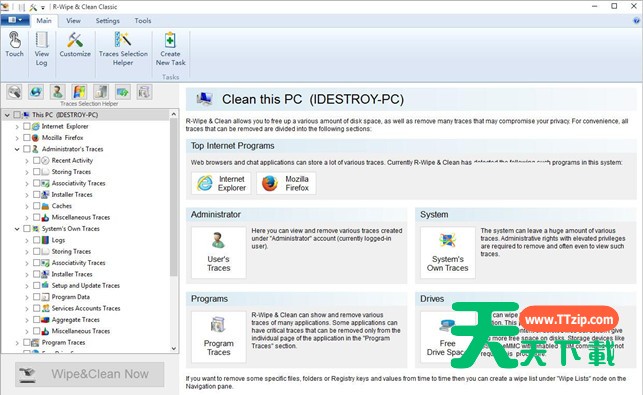Check the System's Own Traces checkbox
This screenshot has height=395, width=643.
(x=27, y=228)
